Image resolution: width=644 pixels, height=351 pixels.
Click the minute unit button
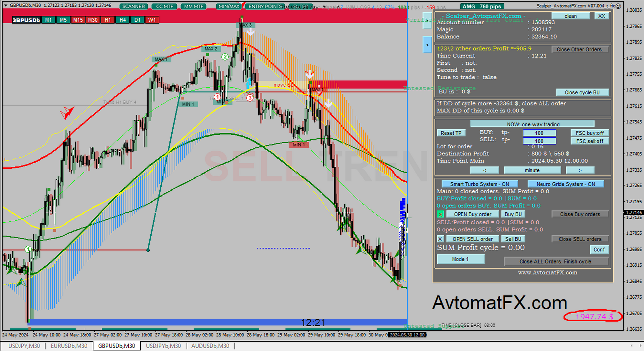click(532, 170)
